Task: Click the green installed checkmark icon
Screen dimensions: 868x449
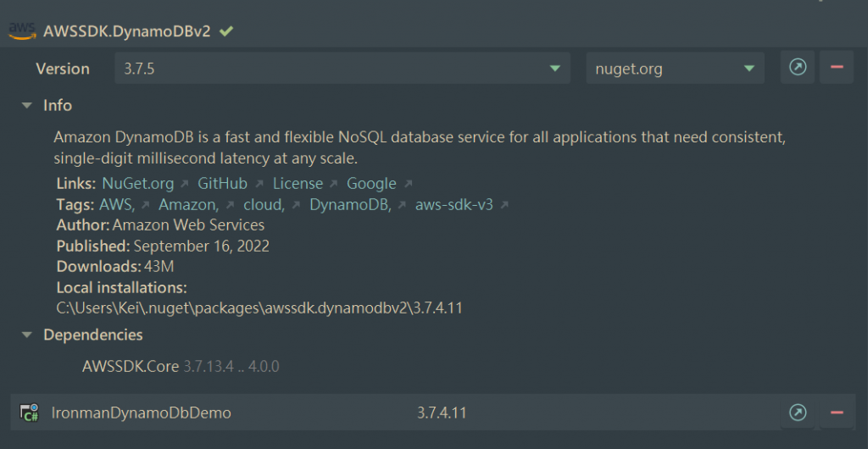Action: 226,31
